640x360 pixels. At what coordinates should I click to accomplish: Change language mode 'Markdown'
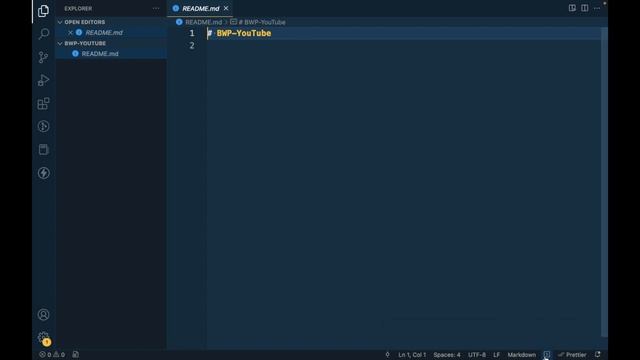point(522,355)
